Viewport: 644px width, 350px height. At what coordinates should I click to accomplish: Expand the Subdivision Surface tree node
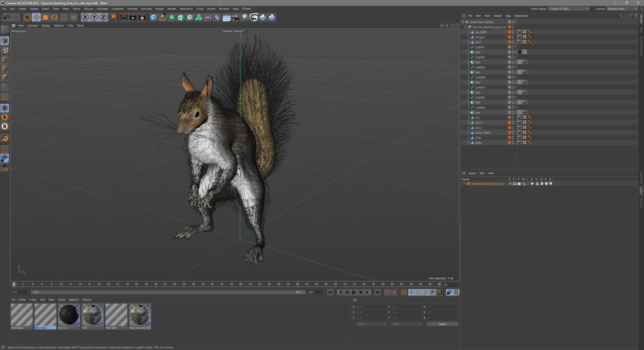[463, 22]
